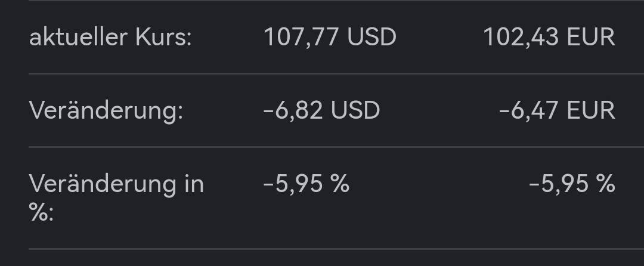This screenshot has width=644, height=266.
Task: Click the "USD" unit next to 107,77
Action: point(371,38)
